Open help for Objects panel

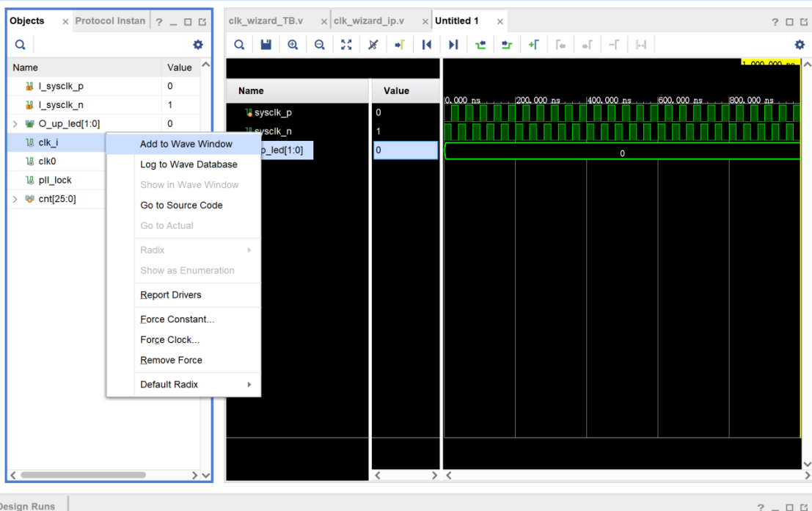159,22
